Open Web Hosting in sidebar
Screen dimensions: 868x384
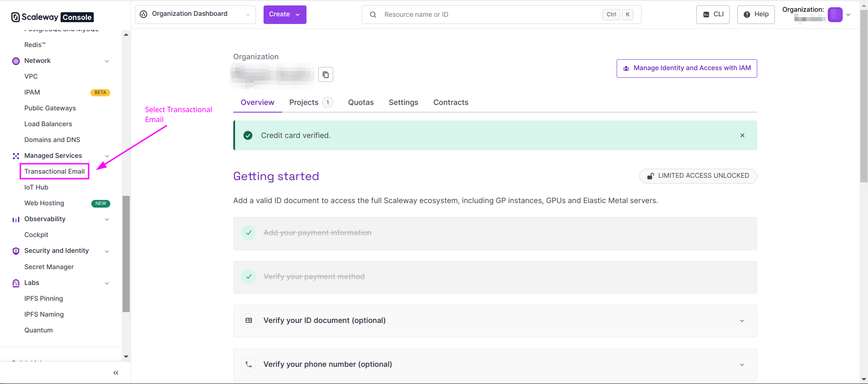pyautogui.click(x=44, y=203)
